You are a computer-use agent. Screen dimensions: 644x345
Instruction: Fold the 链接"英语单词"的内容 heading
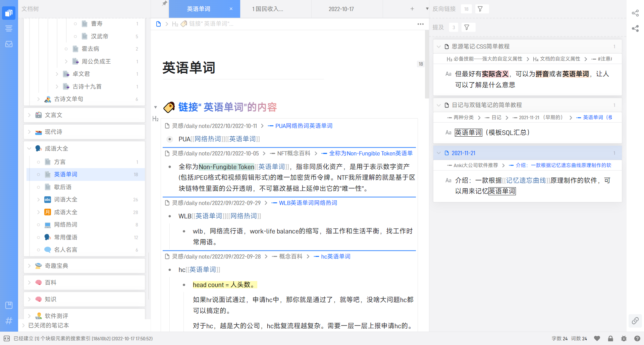click(155, 107)
